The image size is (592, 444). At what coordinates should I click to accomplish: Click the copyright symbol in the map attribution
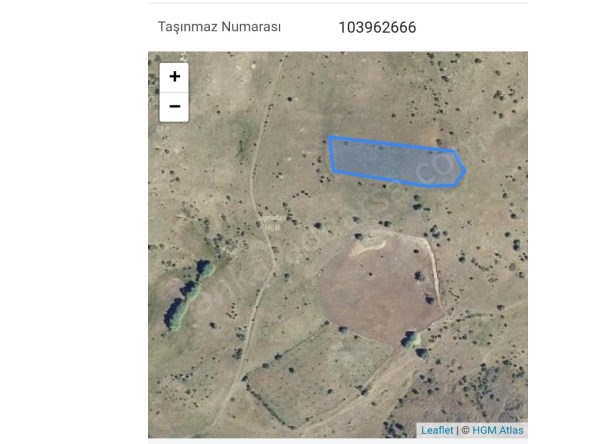(x=466, y=430)
